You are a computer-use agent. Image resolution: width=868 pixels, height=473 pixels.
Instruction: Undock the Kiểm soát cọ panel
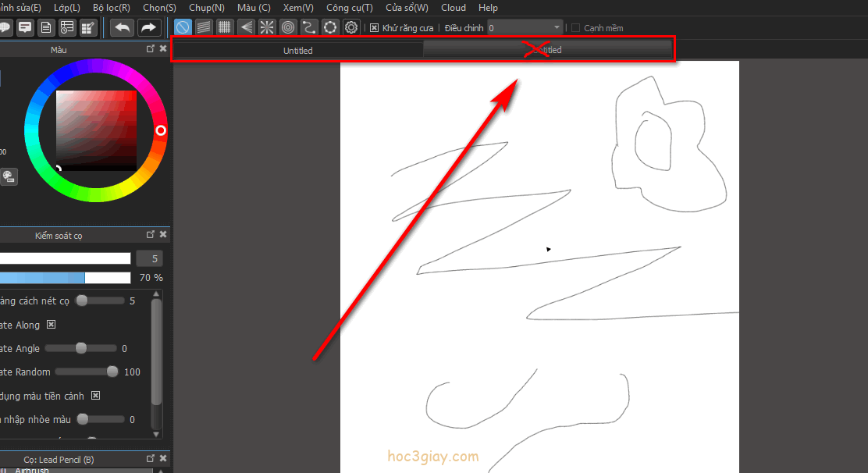[150, 235]
